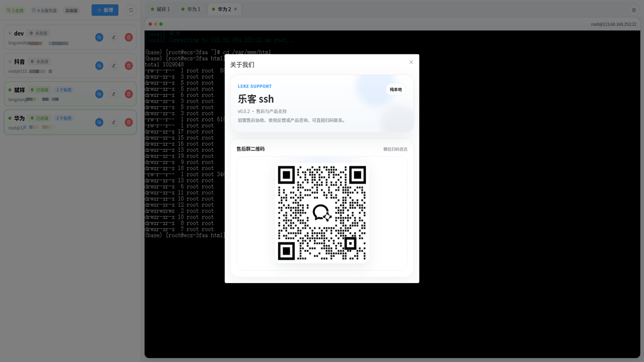
Task: Click the terminal line 'cd /var/www/html'
Action: [247, 52]
